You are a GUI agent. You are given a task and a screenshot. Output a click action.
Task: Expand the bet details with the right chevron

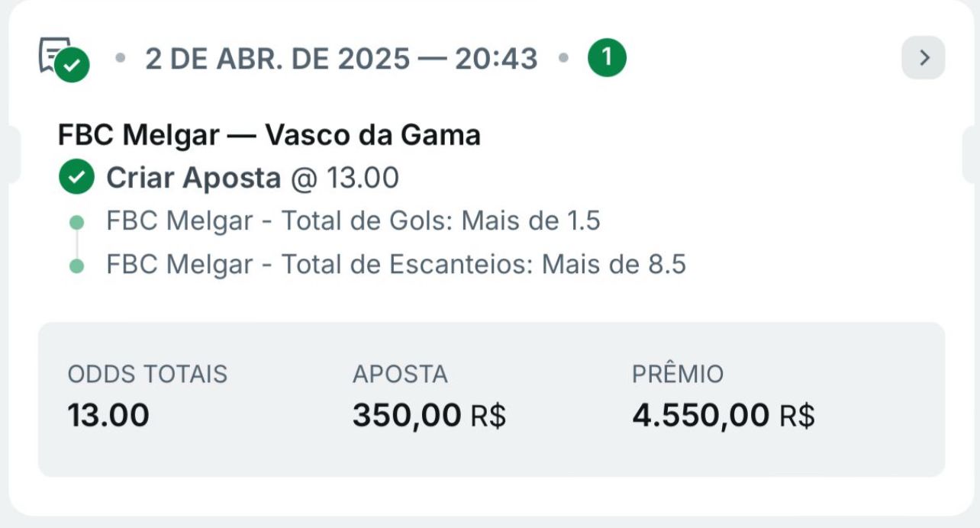click(x=924, y=56)
